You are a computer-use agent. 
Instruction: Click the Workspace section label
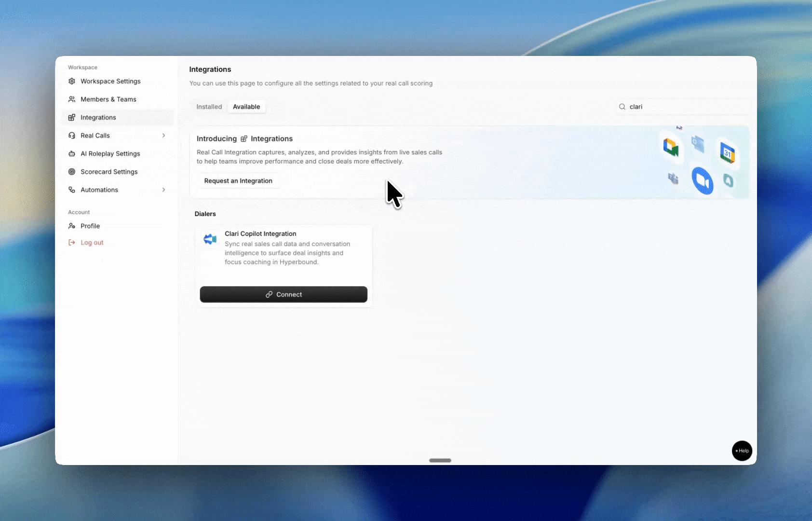pyautogui.click(x=82, y=68)
